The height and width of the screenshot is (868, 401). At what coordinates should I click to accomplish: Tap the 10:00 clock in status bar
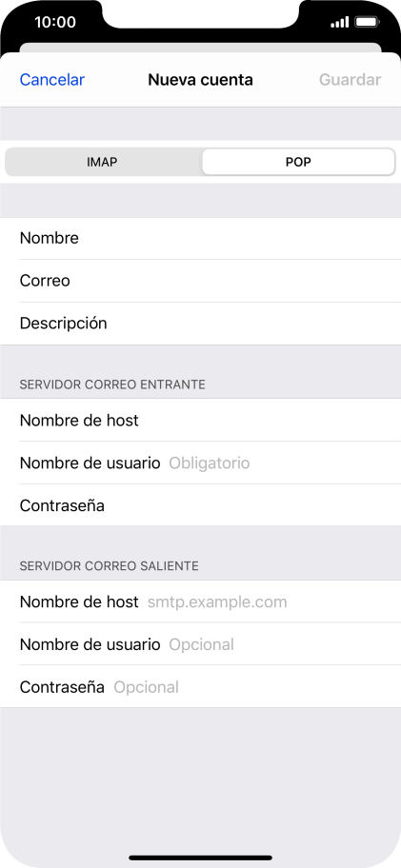(x=55, y=22)
